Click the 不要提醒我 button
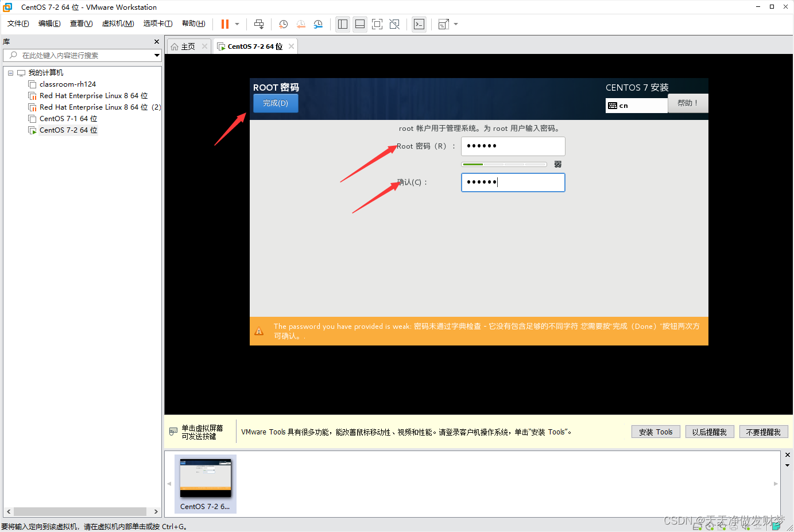Viewport: 794px width, 532px height. click(764, 432)
